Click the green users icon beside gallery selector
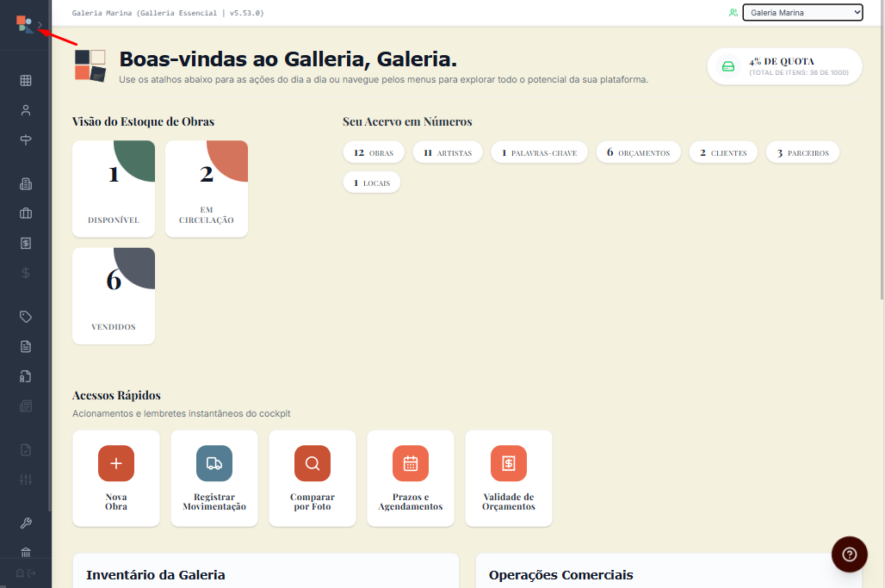 point(733,12)
